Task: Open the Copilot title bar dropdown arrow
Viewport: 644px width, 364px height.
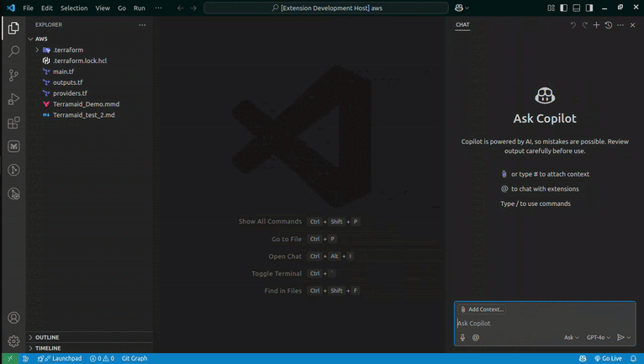Action: (467, 8)
